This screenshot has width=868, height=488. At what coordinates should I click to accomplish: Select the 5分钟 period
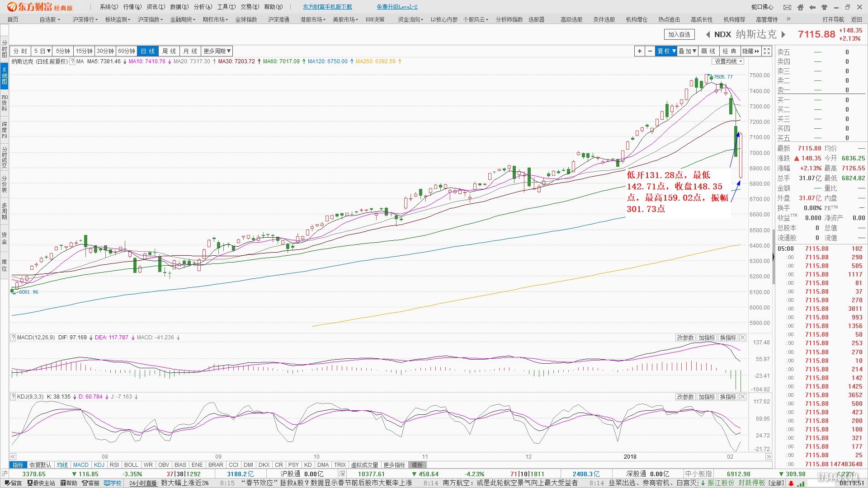click(x=63, y=51)
